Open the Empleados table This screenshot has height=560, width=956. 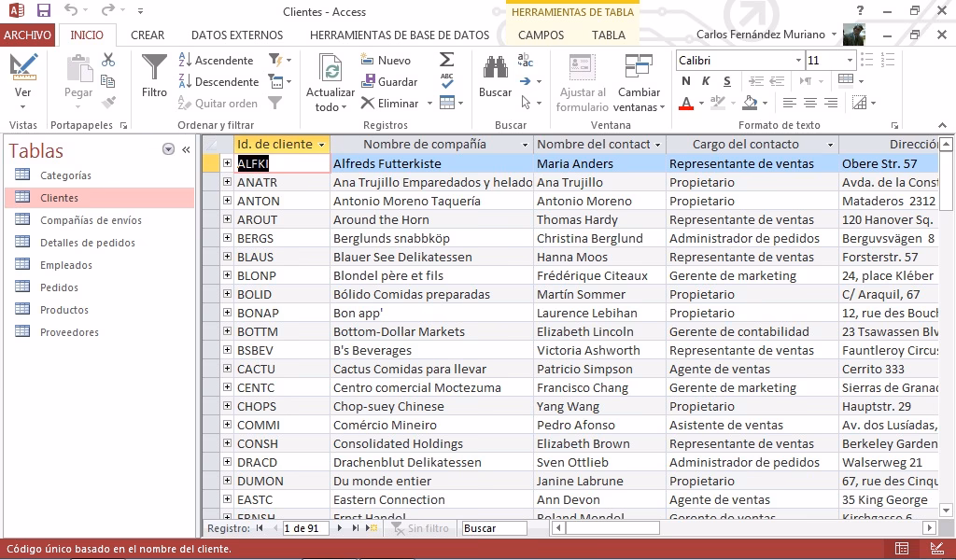coord(100,265)
